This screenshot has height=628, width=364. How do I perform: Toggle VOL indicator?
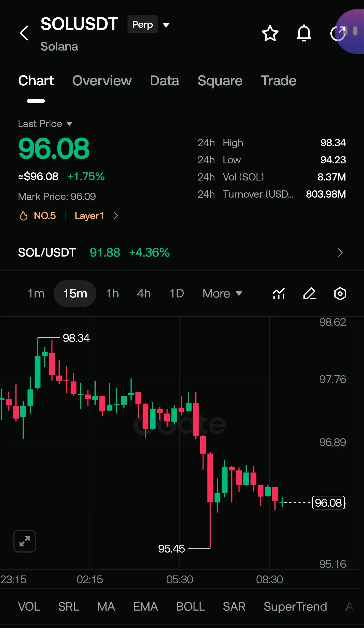point(29,607)
